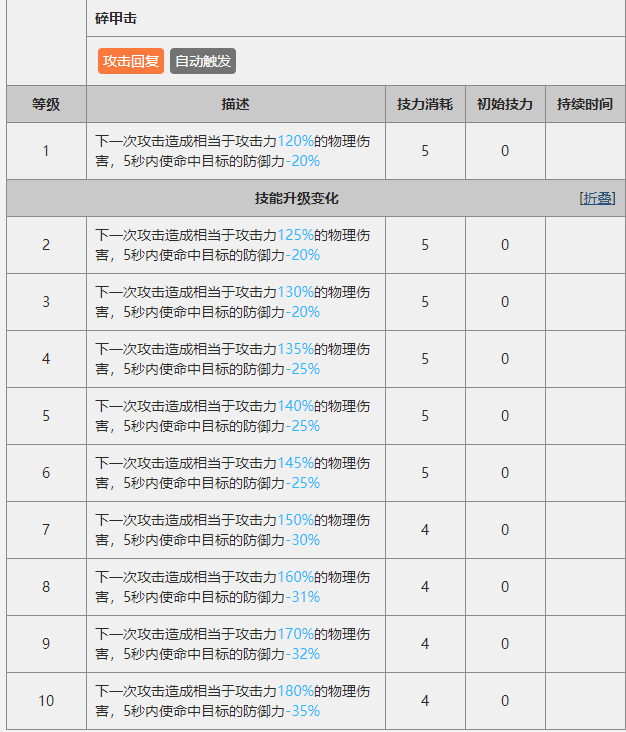Select the level 9 cell

46,644
